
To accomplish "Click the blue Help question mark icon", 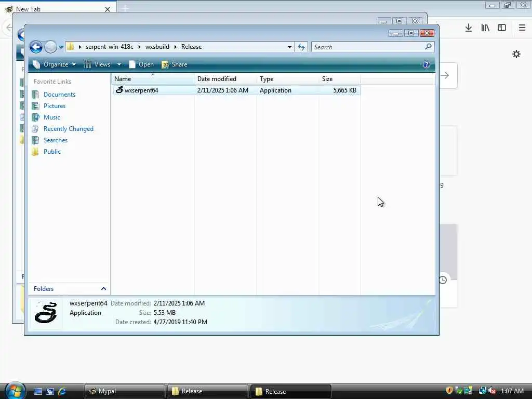I will point(426,64).
